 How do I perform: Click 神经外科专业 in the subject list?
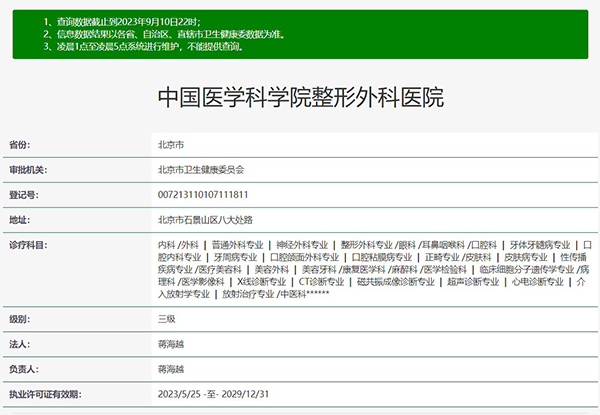302,245
